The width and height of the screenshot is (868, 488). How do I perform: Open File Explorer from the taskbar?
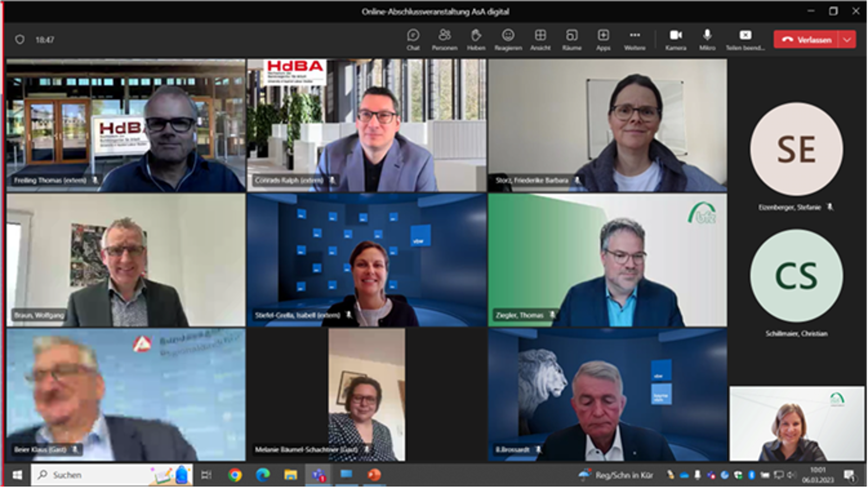coord(291,475)
